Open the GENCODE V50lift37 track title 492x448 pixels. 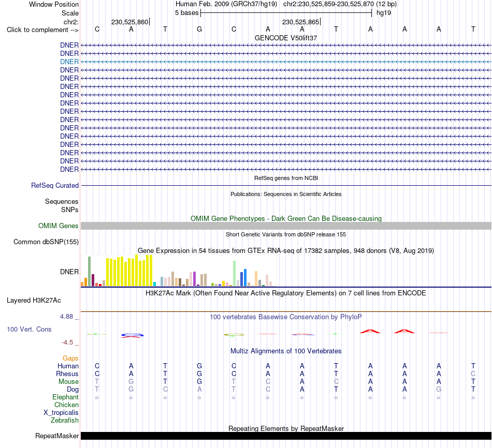tap(286, 38)
